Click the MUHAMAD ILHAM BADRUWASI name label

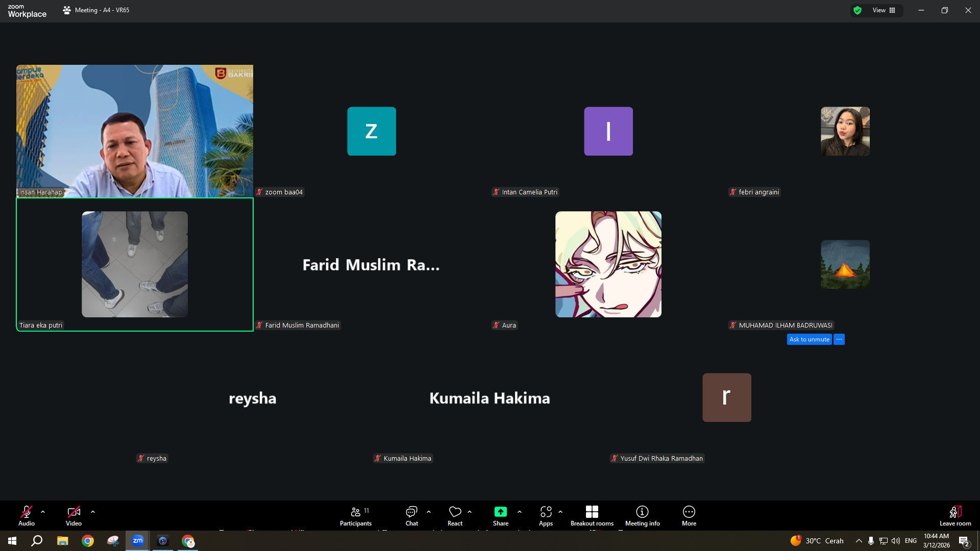tap(781, 325)
